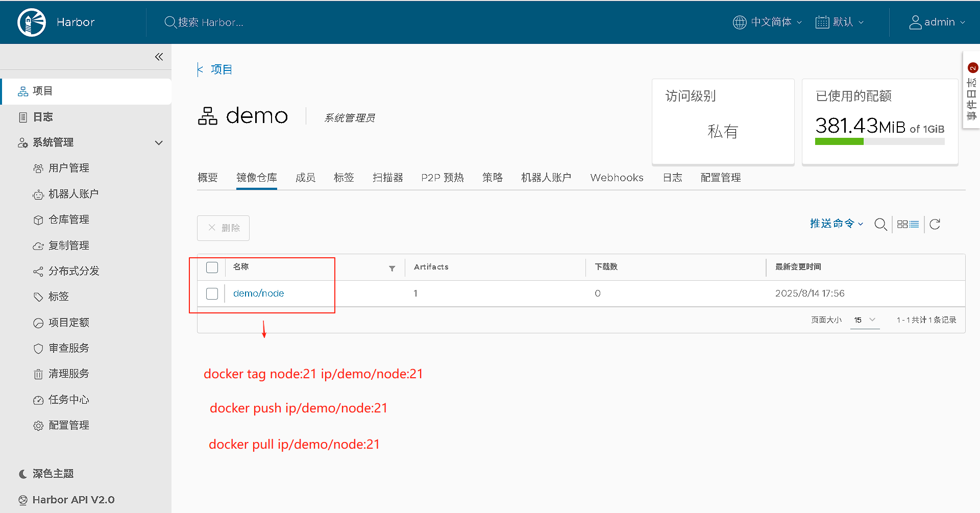The height and width of the screenshot is (513, 980).
Task: Click the sidebar 配置管理 gear icon
Action: [x=38, y=426]
